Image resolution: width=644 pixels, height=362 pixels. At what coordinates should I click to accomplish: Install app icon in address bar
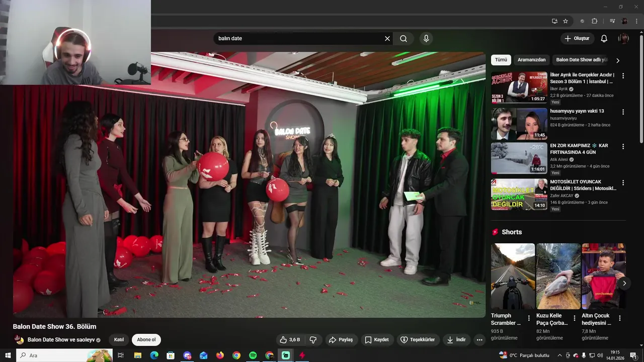pos(554,21)
